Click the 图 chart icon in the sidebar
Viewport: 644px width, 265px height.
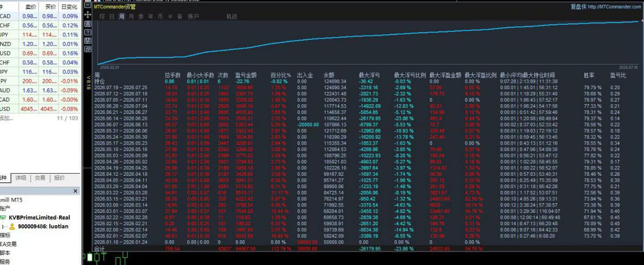pos(87,24)
